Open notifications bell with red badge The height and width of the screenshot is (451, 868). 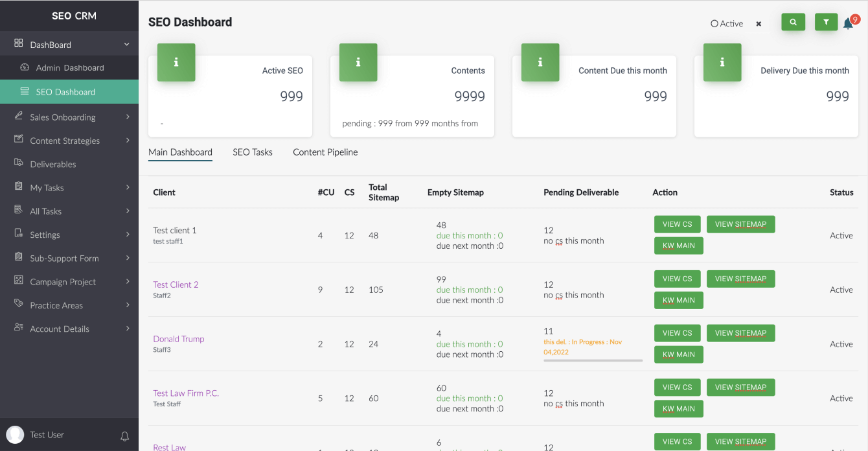849,24
